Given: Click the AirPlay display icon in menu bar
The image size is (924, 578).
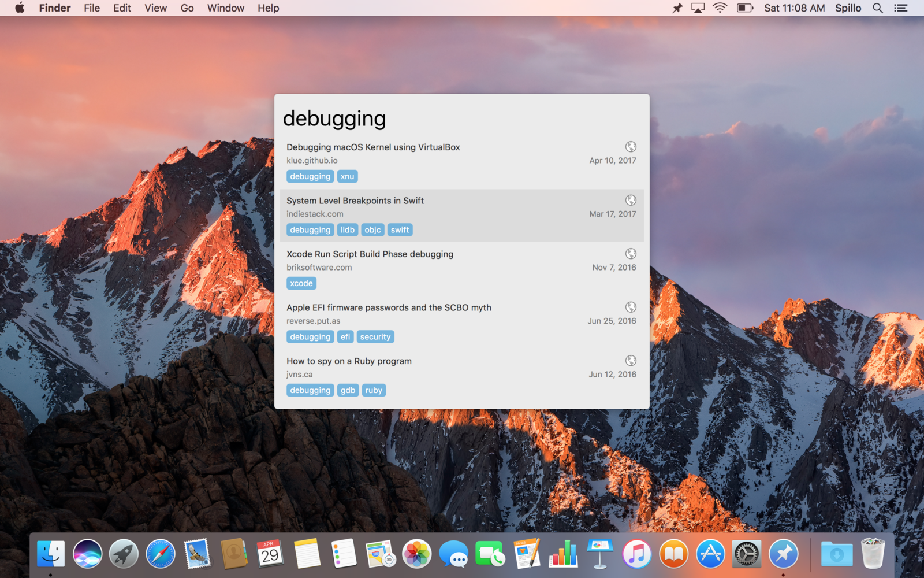Looking at the screenshot, I should (698, 8).
